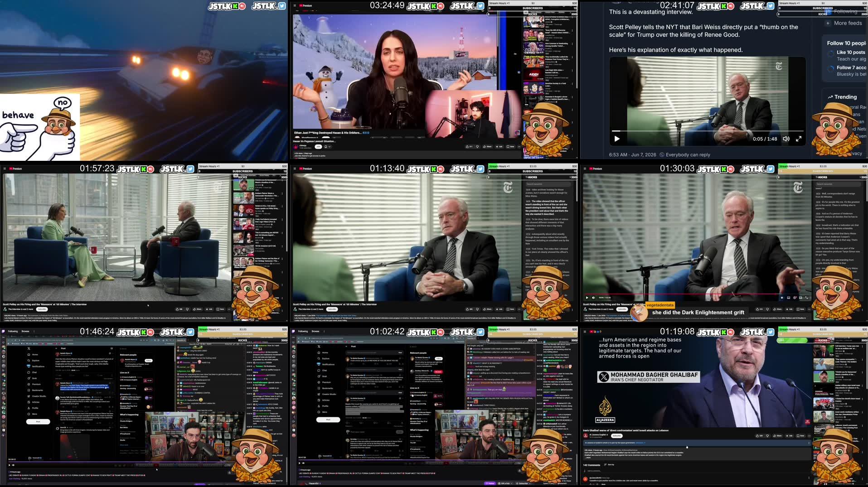Subscribe to The Interview in 01:57:23 panel

[x=42, y=309]
